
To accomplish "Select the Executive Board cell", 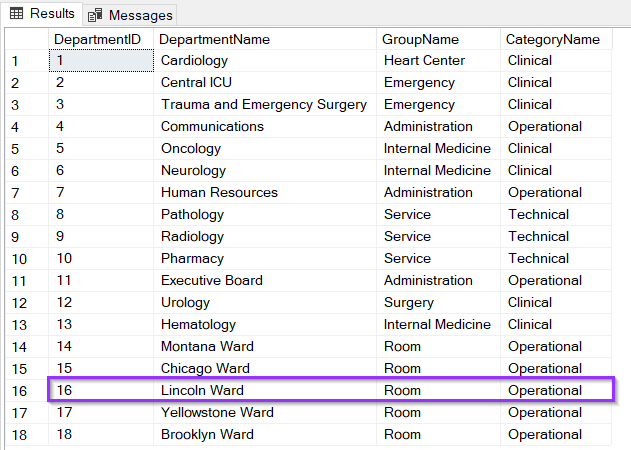I will coord(265,281).
